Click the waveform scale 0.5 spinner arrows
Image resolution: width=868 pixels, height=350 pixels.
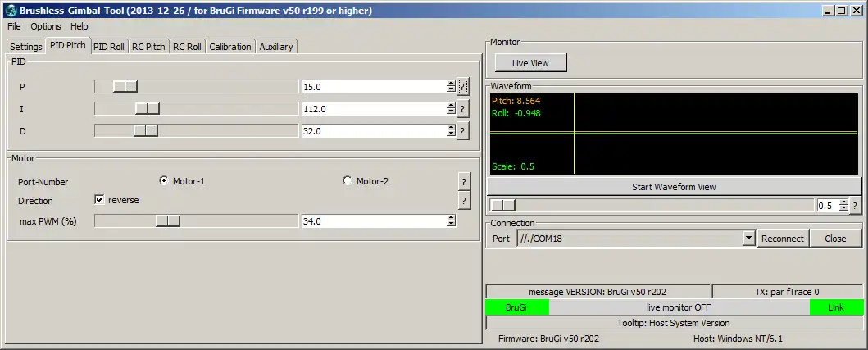click(843, 206)
